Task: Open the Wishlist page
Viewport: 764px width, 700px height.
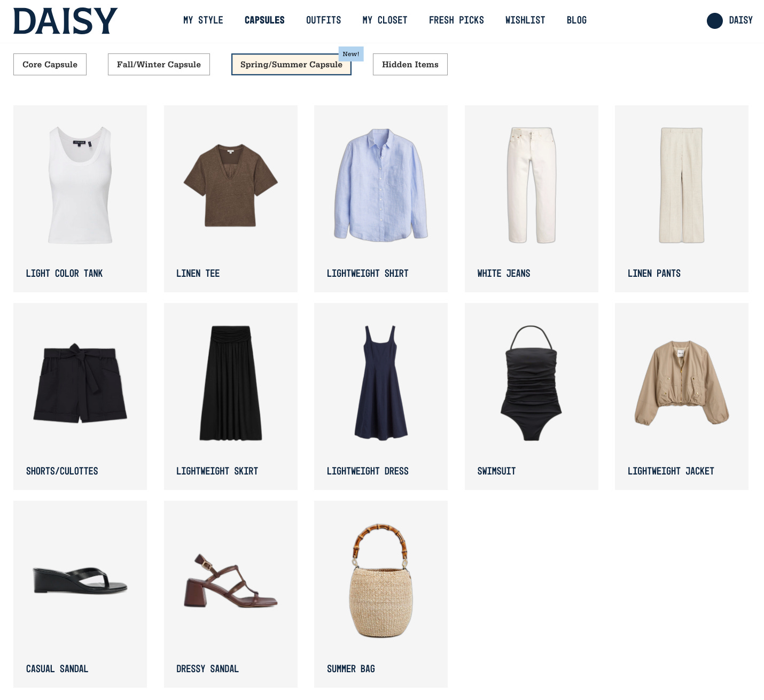Action: tap(525, 20)
